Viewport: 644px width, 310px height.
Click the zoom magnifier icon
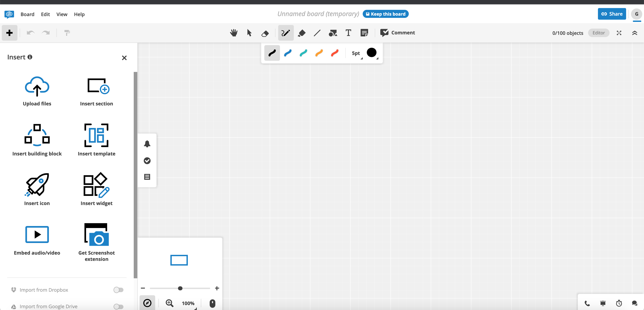(x=169, y=303)
